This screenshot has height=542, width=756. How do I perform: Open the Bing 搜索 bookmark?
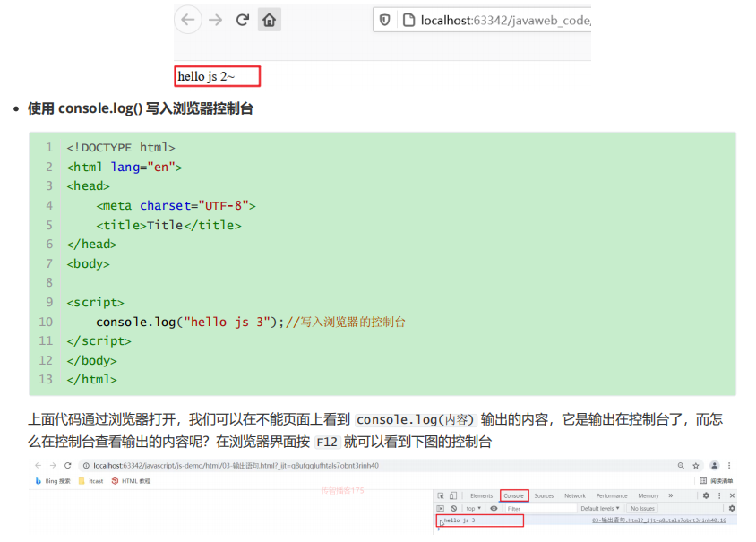click(53, 481)
